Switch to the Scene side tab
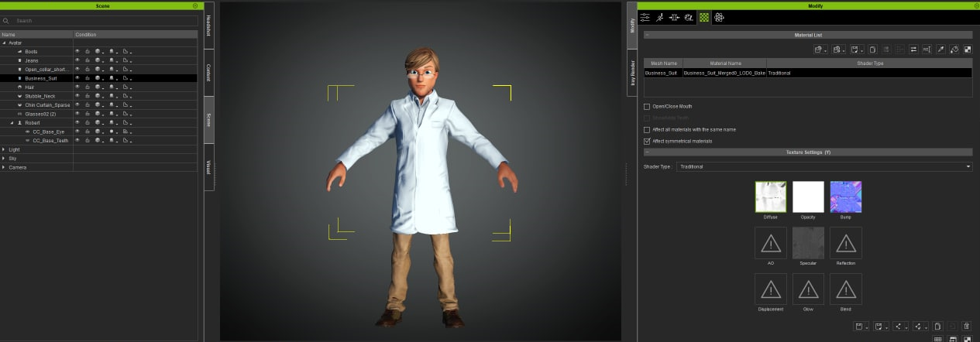This screenshot has width=980, height=342. pos(209,119)
